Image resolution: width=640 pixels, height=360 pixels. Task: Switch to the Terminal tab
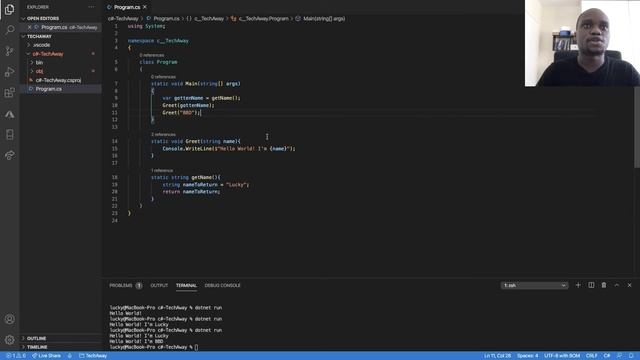point(186,285)
